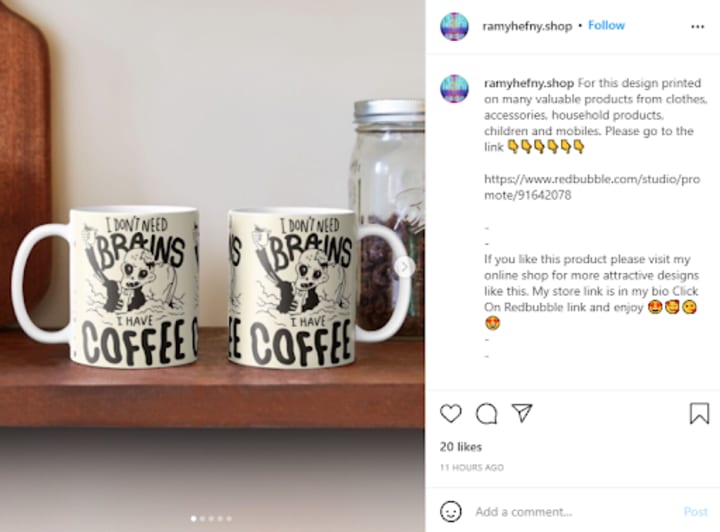The image size is (720, 532).
Task: Click ramyhefny.shop header profile avatar
Action: [454, 26]
